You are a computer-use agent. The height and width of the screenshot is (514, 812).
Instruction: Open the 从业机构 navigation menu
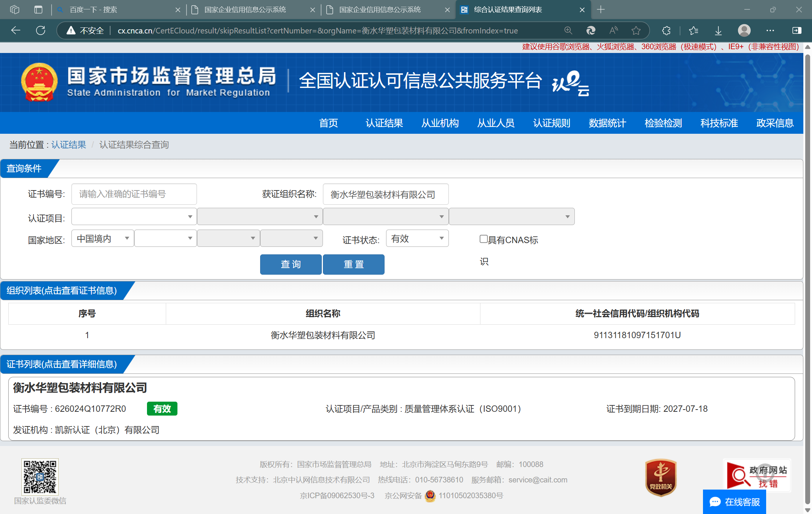(440, 123)
